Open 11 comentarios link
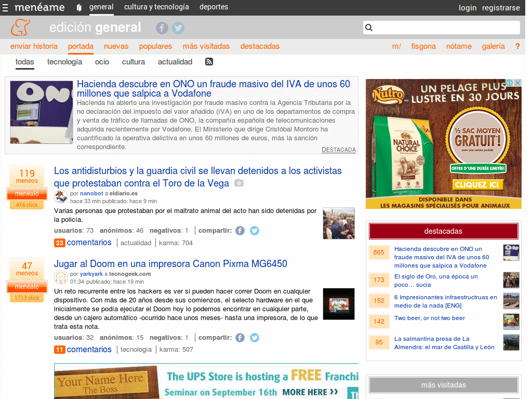The image size is (532, 399). (x=83, y=350)
